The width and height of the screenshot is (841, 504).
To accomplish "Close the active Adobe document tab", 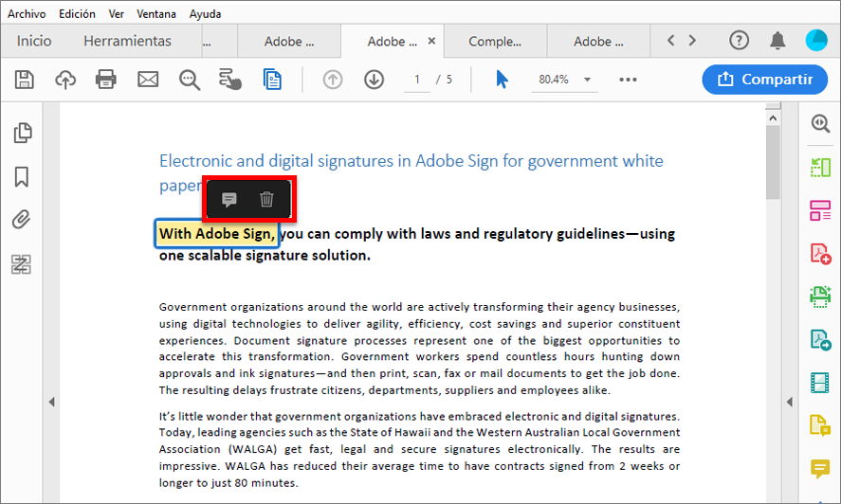I will coord(431,41).
